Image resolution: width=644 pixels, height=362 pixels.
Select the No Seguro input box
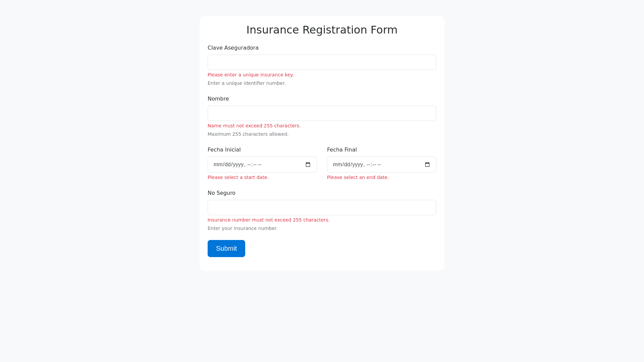pyautogui.click(x=322, y=207)
